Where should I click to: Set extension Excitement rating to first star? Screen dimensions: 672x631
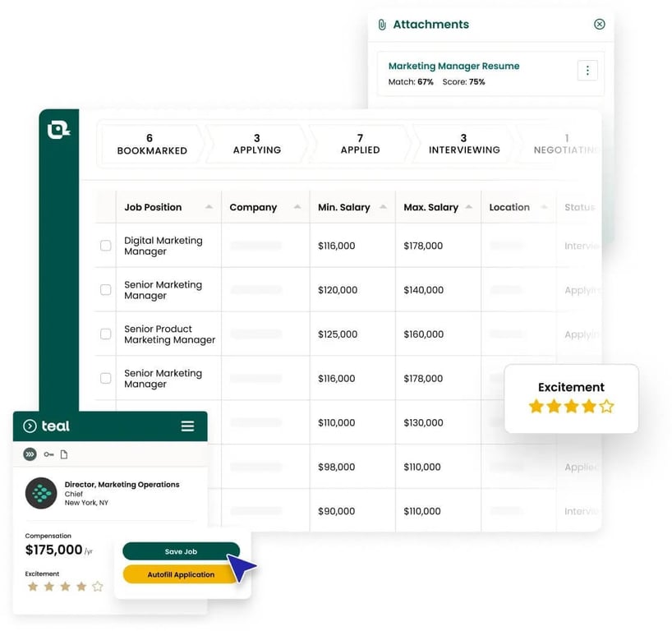(x=33, y=586)
